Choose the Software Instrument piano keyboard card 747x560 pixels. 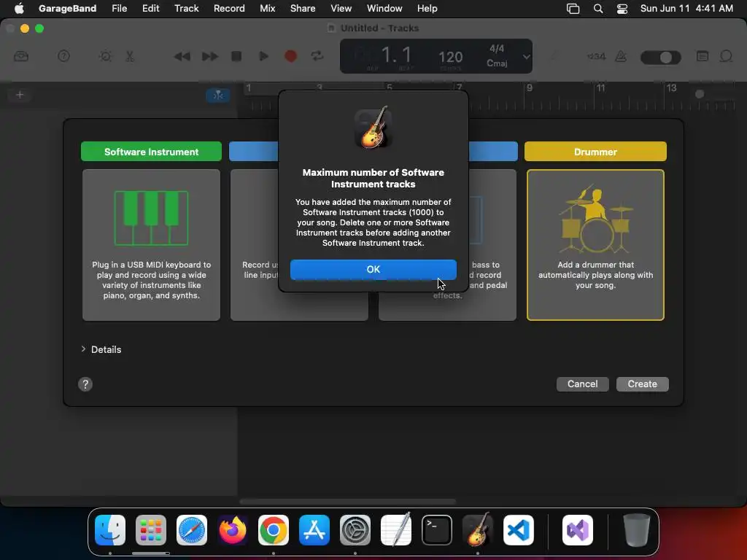151,245
